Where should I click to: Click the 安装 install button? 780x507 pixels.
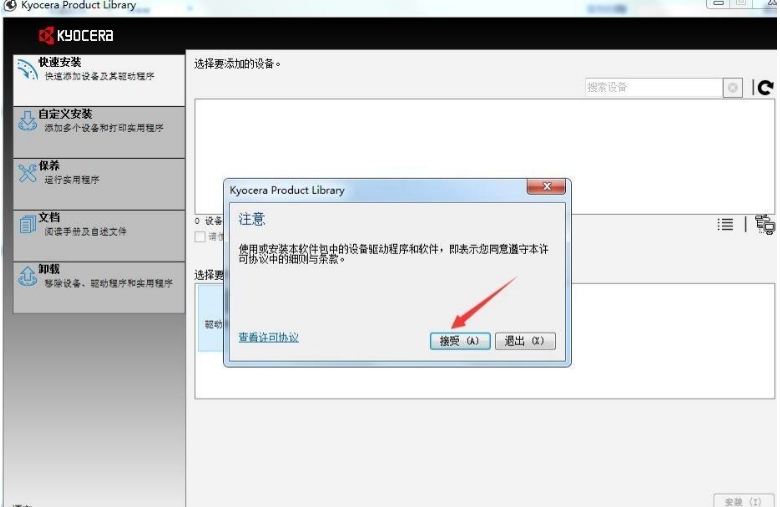(x=743, y=501)
